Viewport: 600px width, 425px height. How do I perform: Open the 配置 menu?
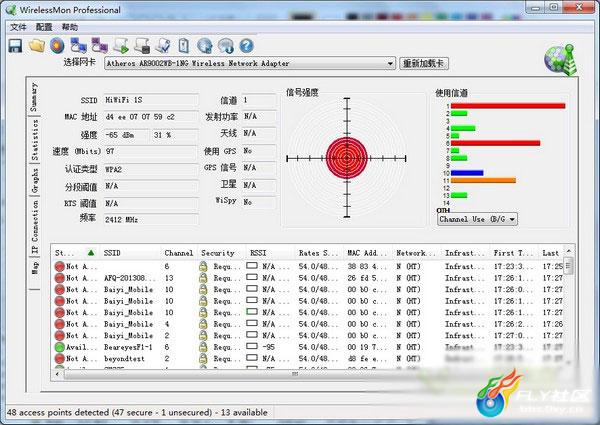[44, 27]
